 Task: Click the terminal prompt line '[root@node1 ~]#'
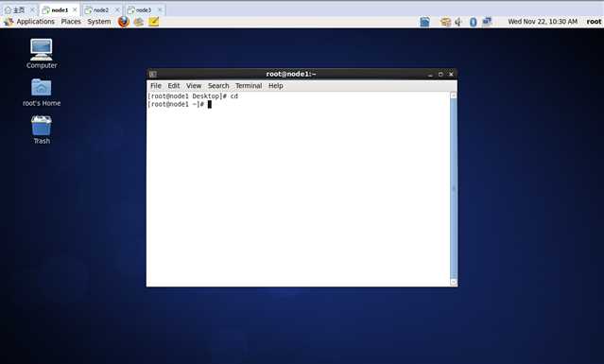(x=176, y=104)
